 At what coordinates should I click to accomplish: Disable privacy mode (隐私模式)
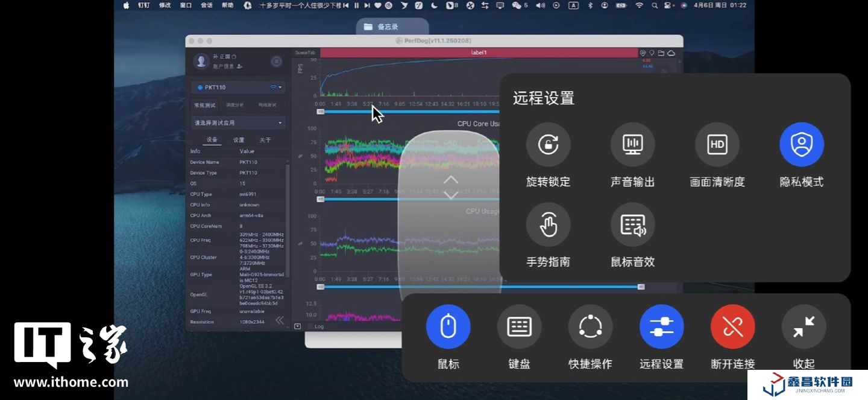pos(801,145)
